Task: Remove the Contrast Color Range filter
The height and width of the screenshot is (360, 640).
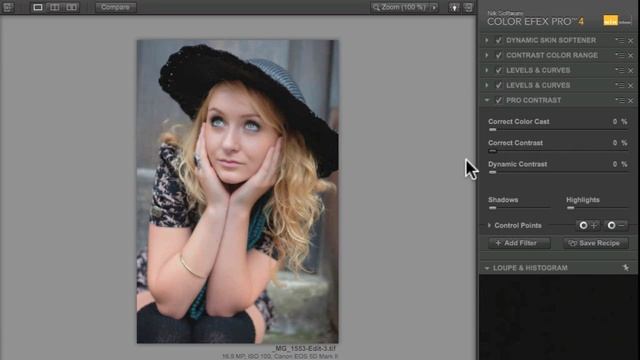Action: (x=631, y=56)
